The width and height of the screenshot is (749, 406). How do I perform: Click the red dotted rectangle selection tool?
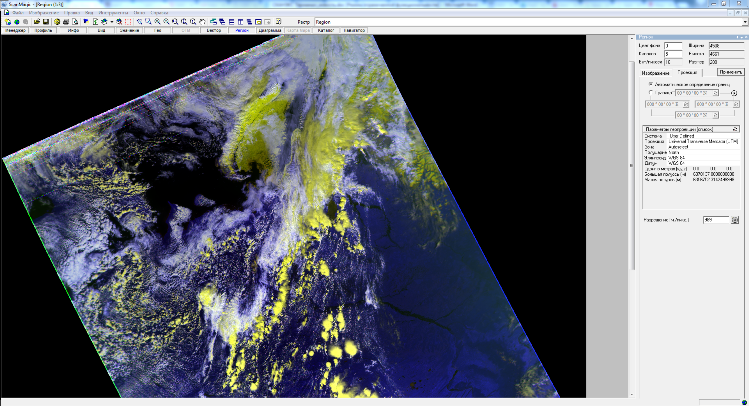click(128, 22)
